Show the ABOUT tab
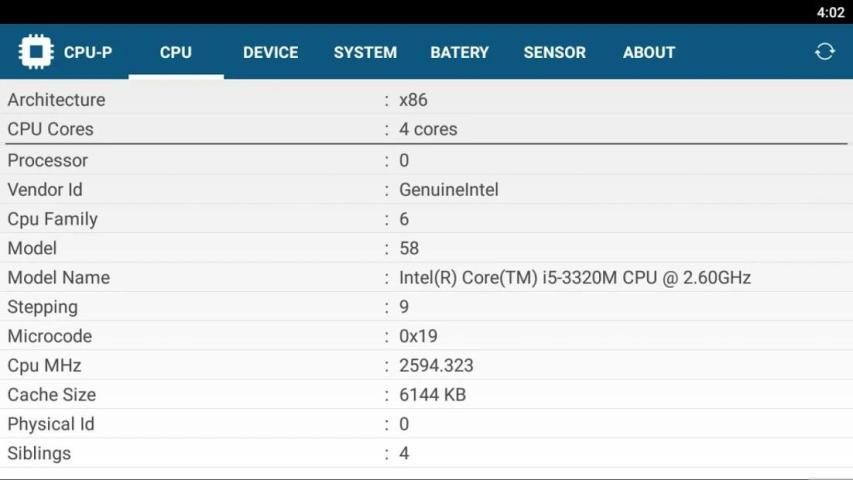The height and width of the screenshot is (480, 853). click(x=648, y=52)
